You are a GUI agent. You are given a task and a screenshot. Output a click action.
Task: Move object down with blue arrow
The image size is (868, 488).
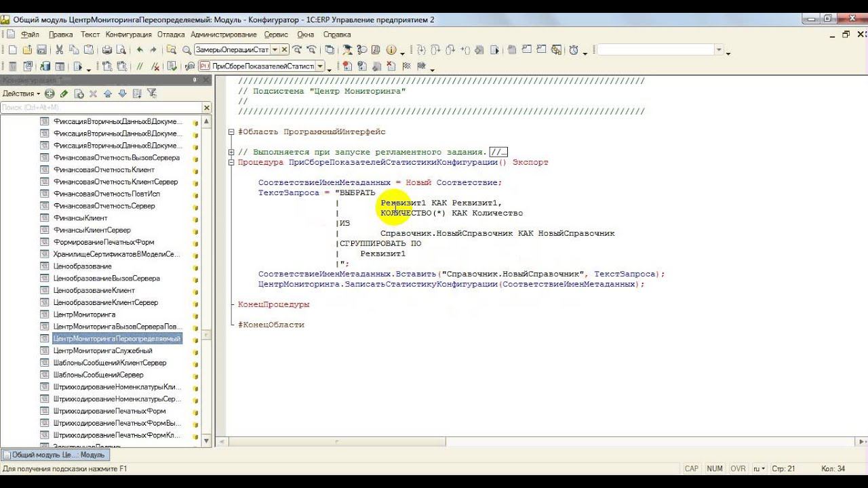(x=123, y=94)
